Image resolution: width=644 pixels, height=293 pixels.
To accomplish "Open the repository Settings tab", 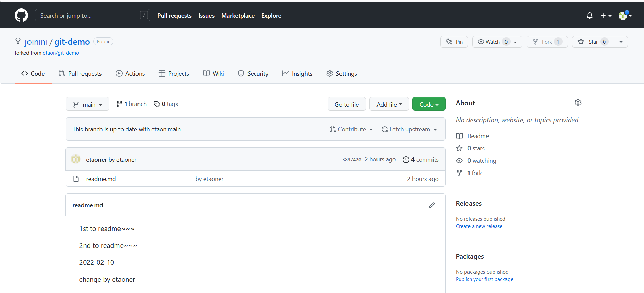I will coord(342,73).
